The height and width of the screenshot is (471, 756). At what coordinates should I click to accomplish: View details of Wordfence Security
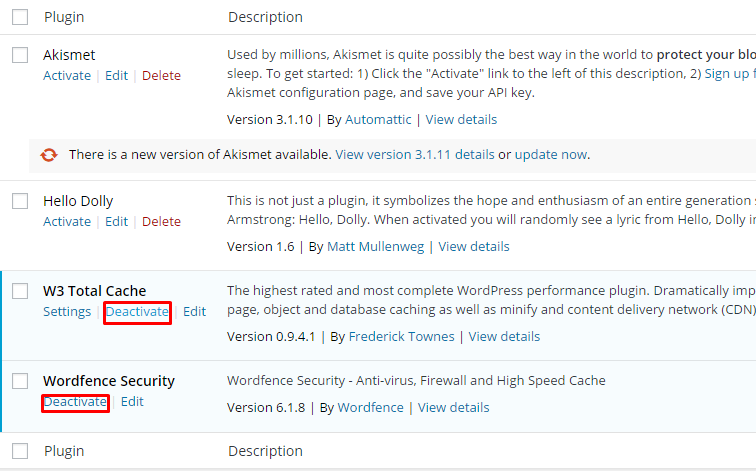(x=454, y=408)
